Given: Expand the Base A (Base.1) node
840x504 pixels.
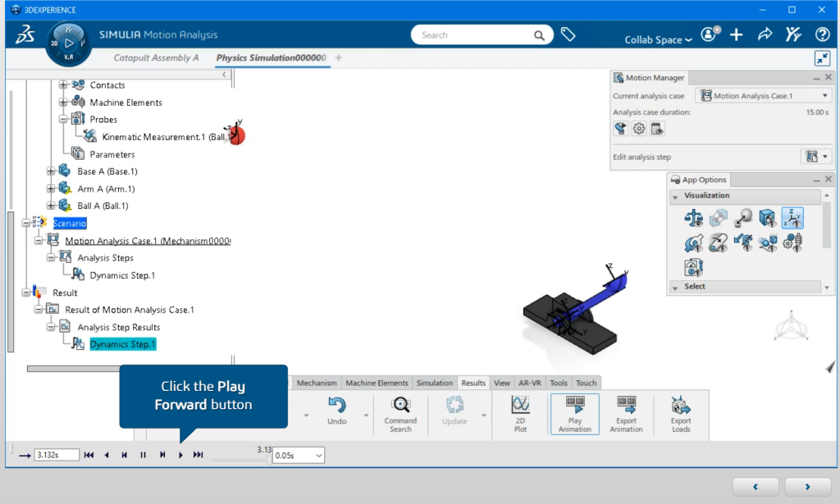Looking at the screenshot, I should [50, 171].
